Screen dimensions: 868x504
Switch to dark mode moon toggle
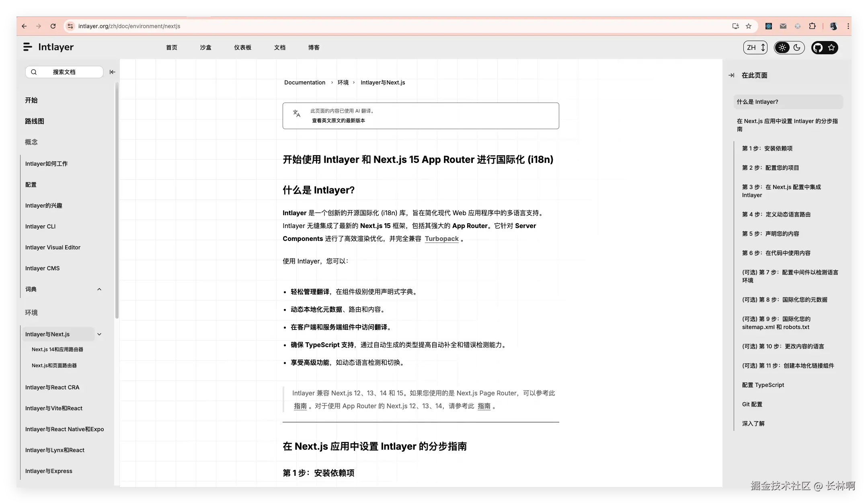pyautogui.click(x=797, y=47)
